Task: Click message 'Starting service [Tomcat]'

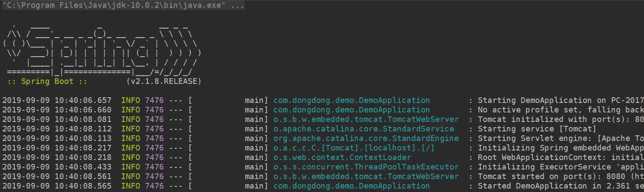Action: click(x=537, y=129)
